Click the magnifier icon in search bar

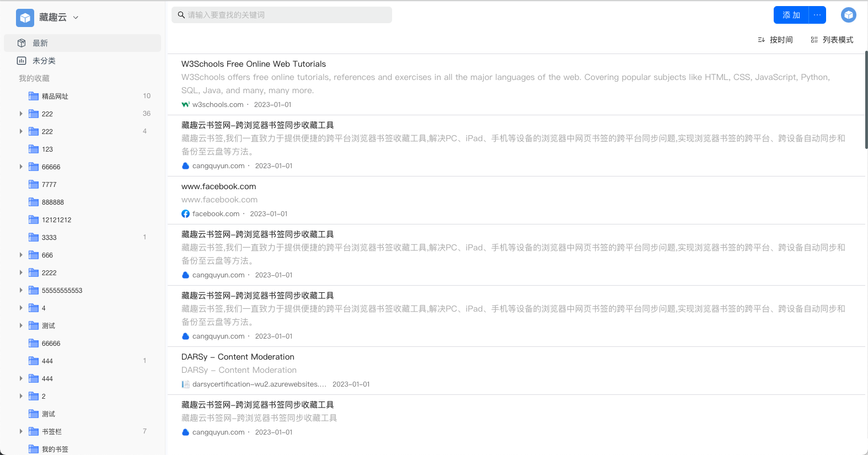181,15
